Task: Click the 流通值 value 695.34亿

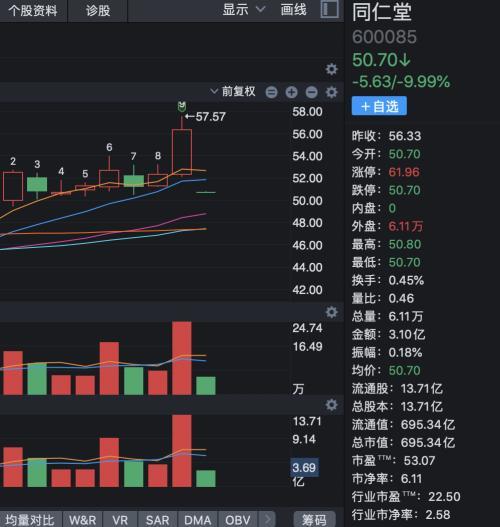Action: [x=428, y=424]
